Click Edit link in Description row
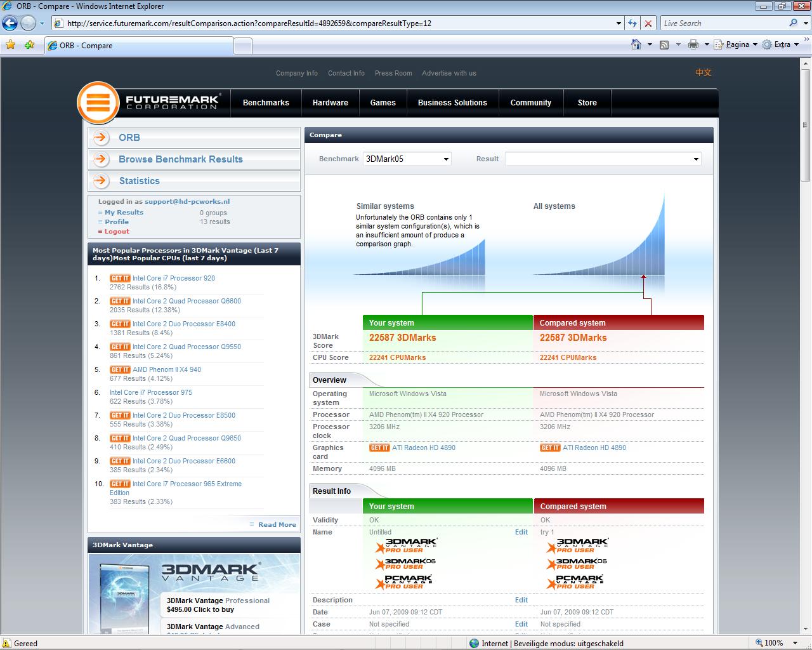The image size is (812, 650). [521, 600]
